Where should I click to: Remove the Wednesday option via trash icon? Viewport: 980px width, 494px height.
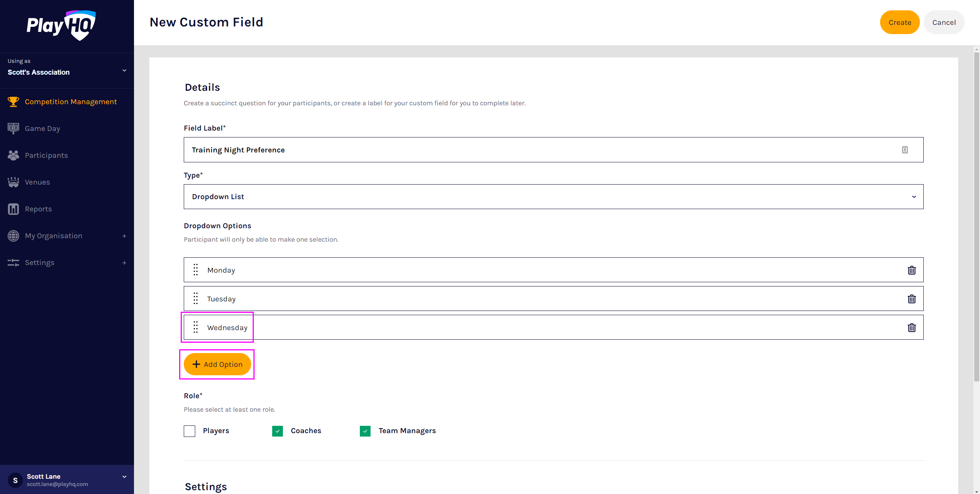(911, 327)
